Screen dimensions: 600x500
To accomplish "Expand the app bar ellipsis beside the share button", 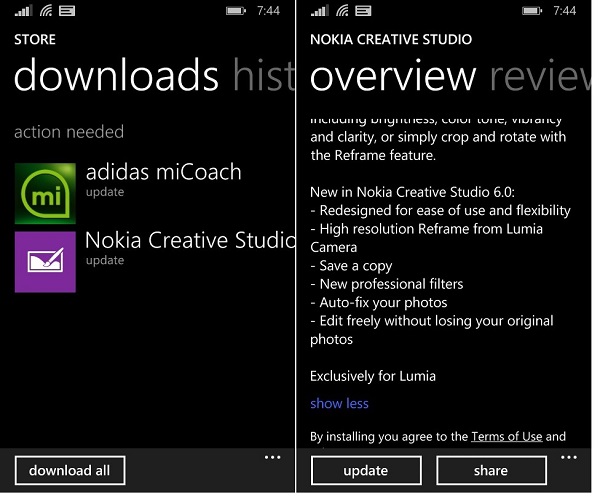I will point(569,457).
